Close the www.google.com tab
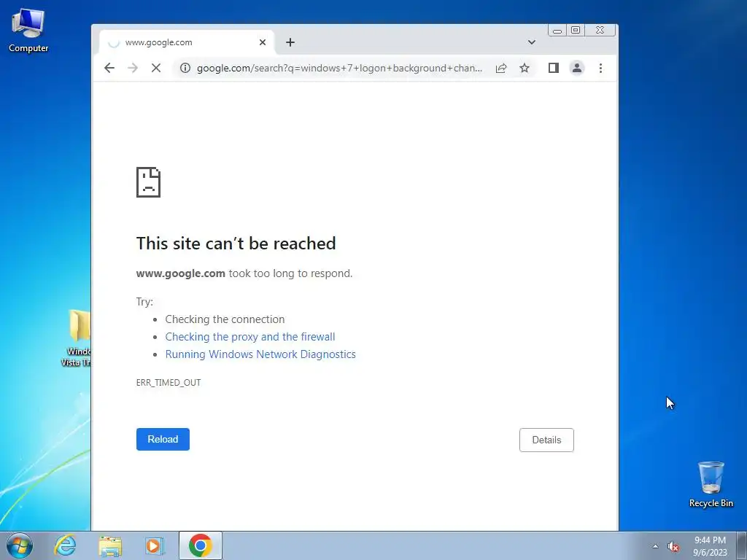Screen dimensions: 747x560 263,42
